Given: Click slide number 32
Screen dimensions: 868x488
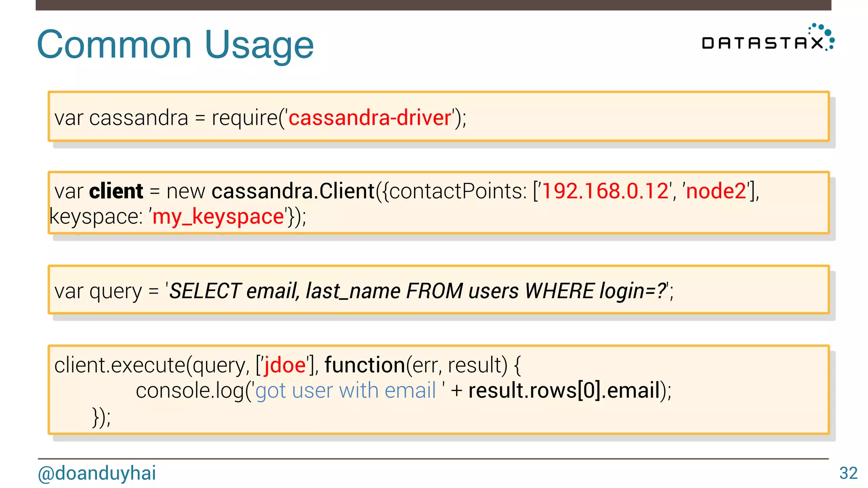Looking at the screenshot, I should point(848,473).
